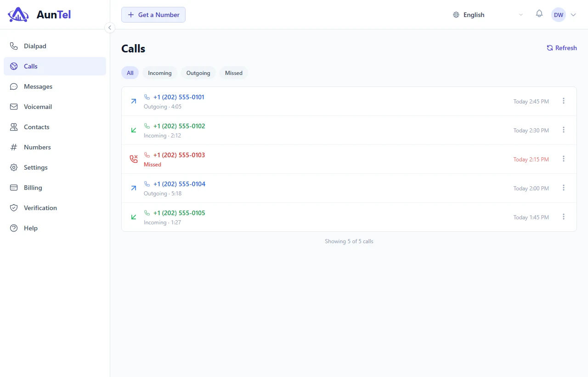Open Verification from the sidebar
Screen dimensions: 588x377
click(x=55, y=208)
